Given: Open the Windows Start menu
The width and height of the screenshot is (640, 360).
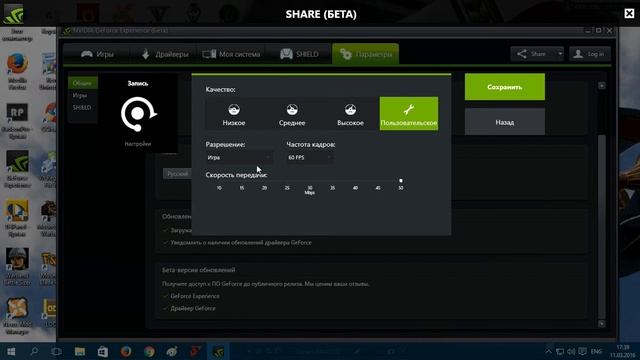Looking at the screenshot, I should point(11,351).
